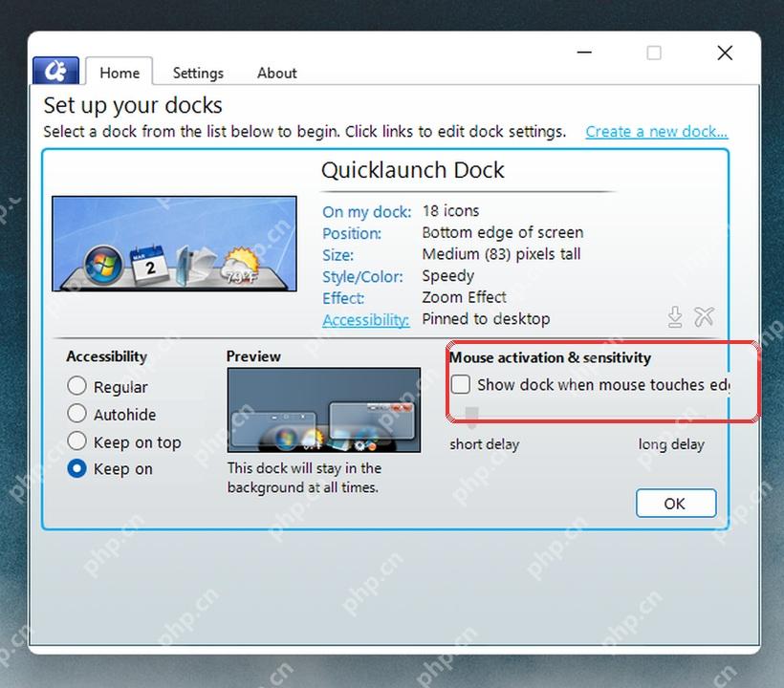The height and width of the screenshot is (688, 784).
Task: Select the Regular radio option
Action: point(77,386)
